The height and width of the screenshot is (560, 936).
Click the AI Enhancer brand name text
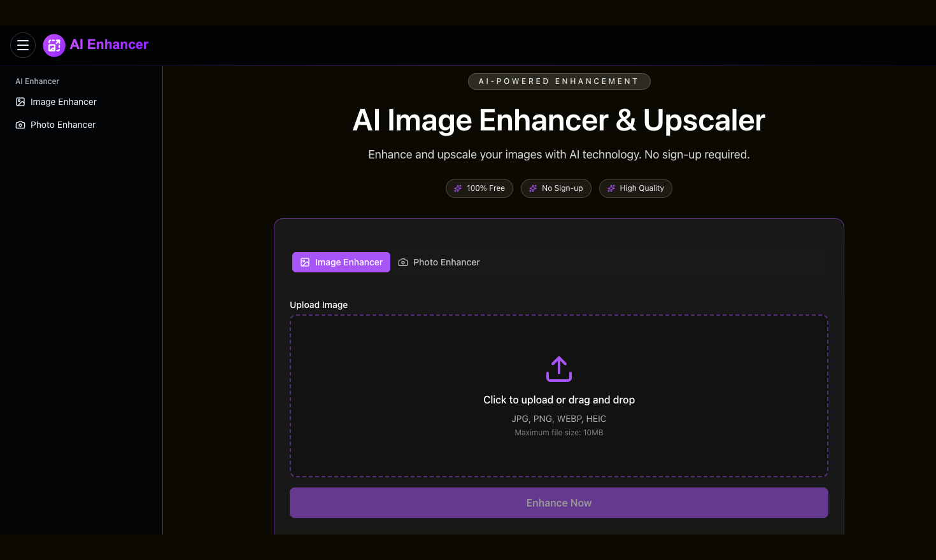pos(109,45)
